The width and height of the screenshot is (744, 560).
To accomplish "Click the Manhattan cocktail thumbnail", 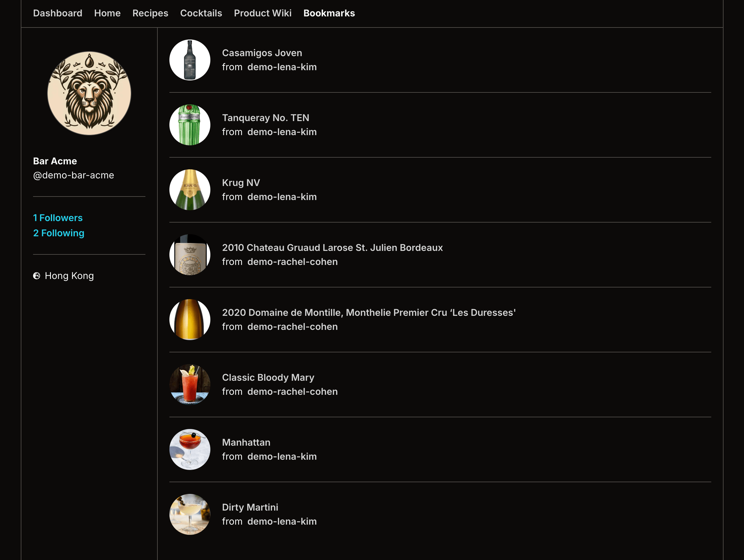I will [190, 449].
